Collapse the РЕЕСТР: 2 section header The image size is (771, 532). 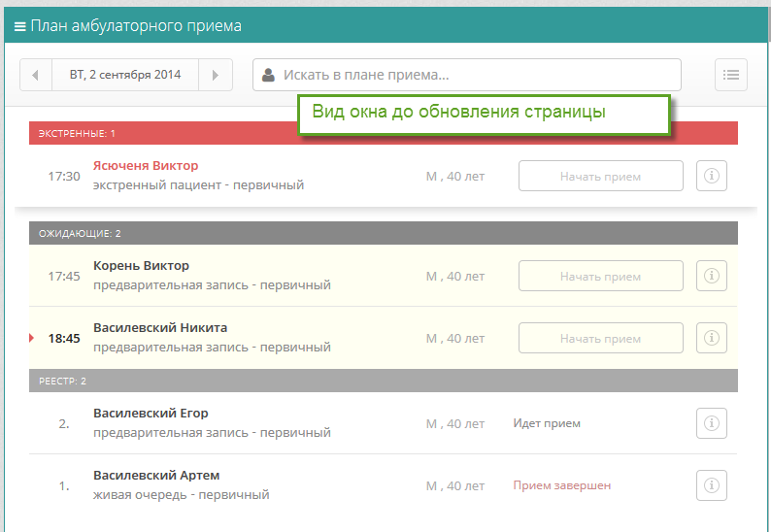[x=384, y=381]
